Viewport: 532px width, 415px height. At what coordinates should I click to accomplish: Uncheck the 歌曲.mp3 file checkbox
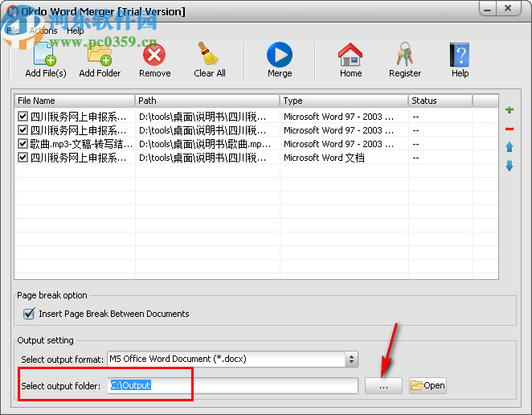23,144
